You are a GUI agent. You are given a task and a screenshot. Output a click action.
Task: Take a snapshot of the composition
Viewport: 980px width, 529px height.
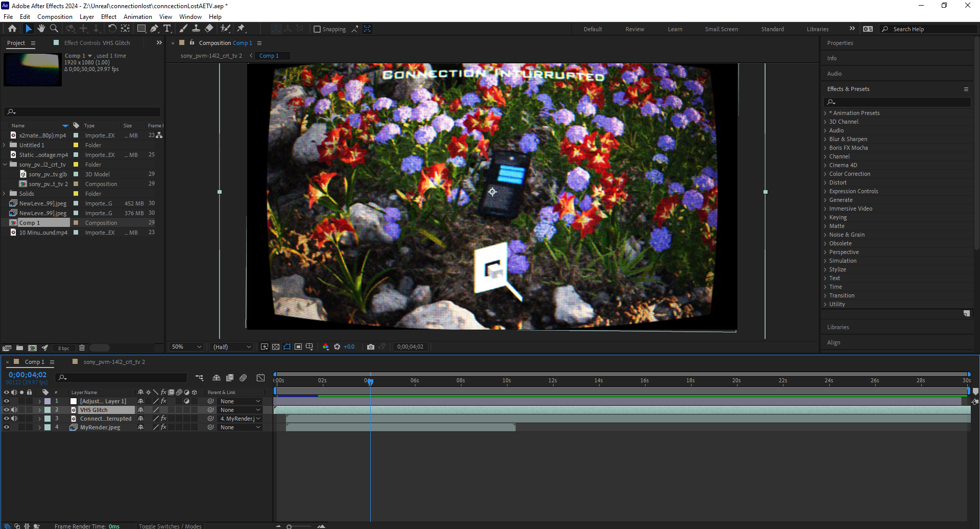click(371, 347)
